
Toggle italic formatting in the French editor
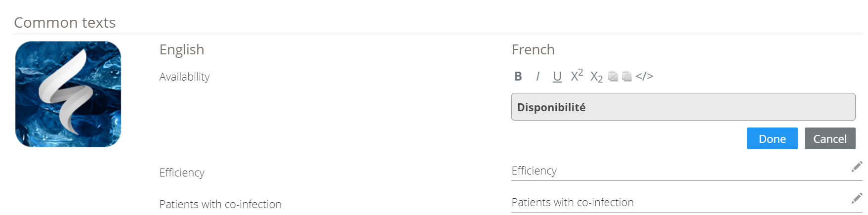(537, 76)
